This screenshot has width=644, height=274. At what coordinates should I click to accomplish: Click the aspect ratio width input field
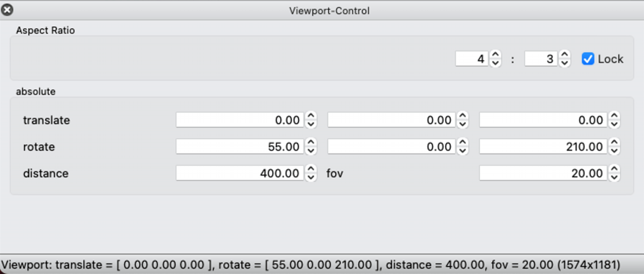(471, 59)
